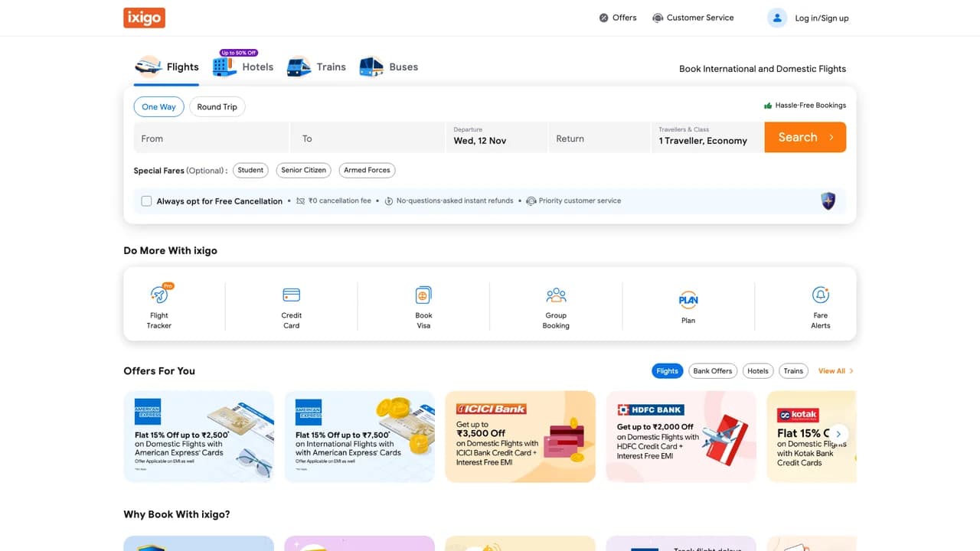Open the Departure date picker

(x=496, y=137)
